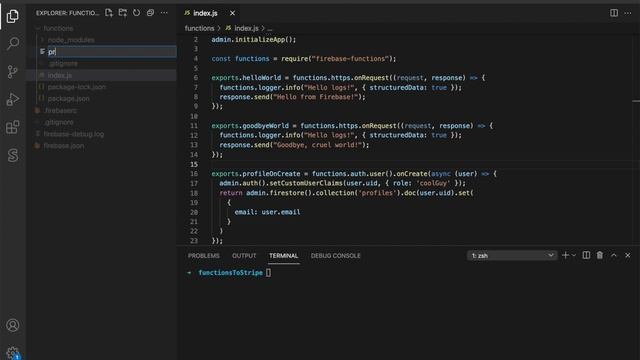The width and height of the screenshot is (640, 360).
Task: Open the zsh terminal selector dropdown
Action: 512,256
